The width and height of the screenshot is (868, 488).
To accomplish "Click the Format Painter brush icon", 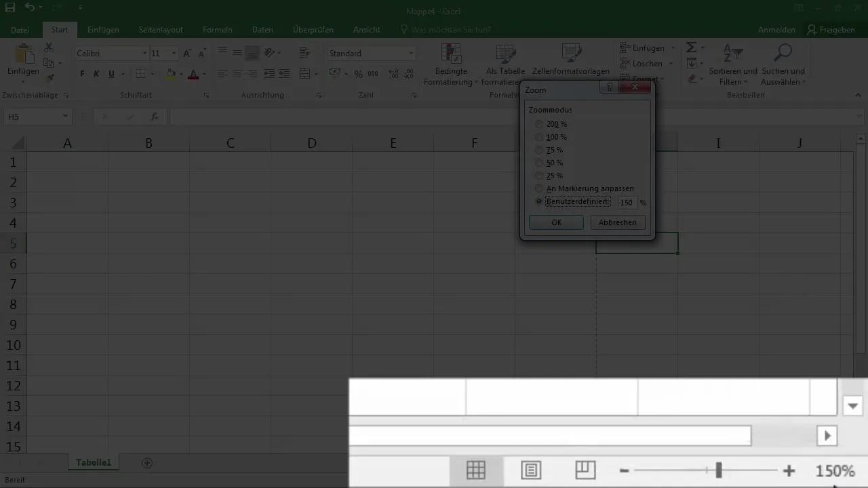I will [49, 78].
